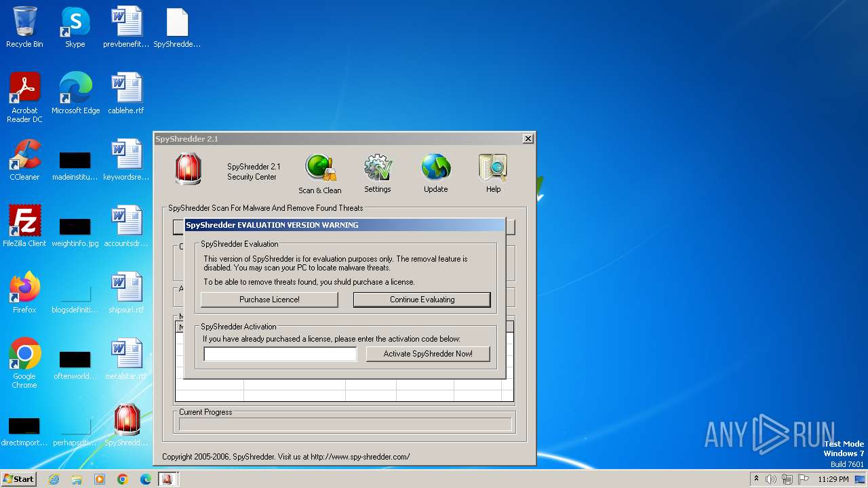Select shipsurl.rtf document icon
Screen dimensions: 868x488
(x=126, y=293)
